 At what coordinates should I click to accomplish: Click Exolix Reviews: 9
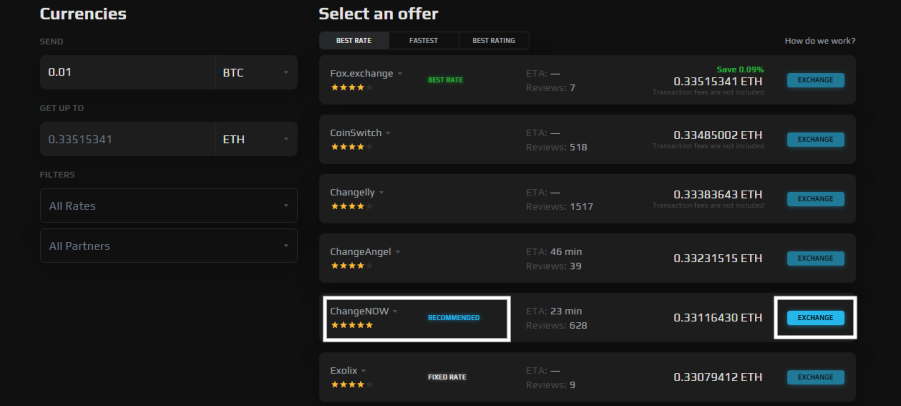[x=550, y=385]
